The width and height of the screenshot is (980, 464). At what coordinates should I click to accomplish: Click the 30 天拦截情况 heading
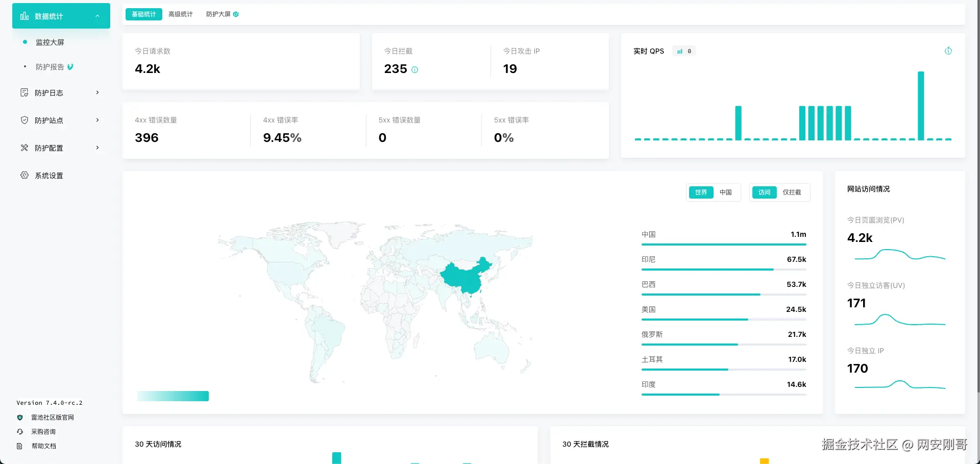(x=585, y=444)
